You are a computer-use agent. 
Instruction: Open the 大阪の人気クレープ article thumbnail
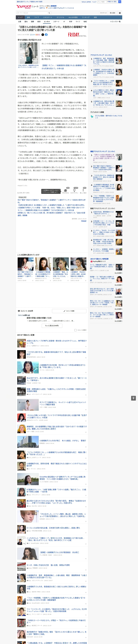(x=21, y=343)
